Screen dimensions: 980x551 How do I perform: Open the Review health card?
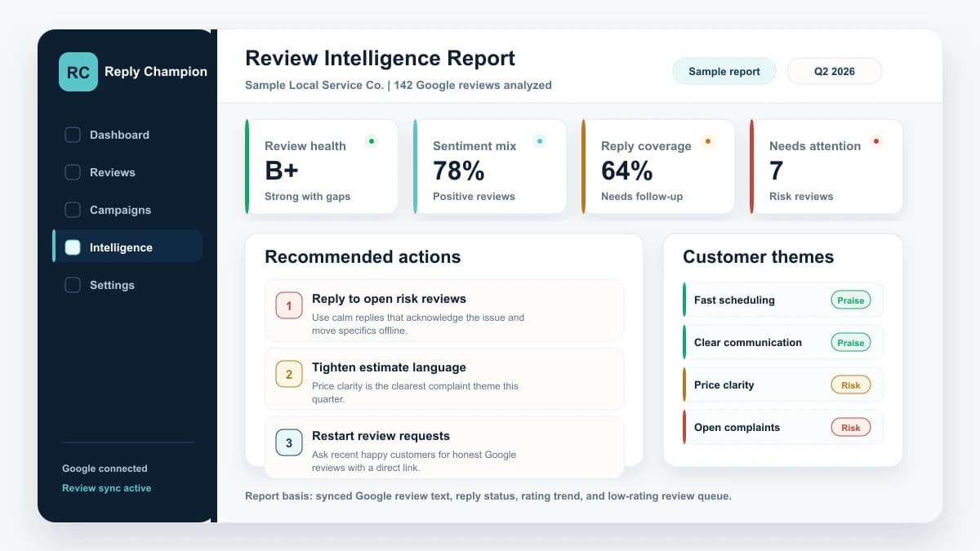tap(322, 167)
